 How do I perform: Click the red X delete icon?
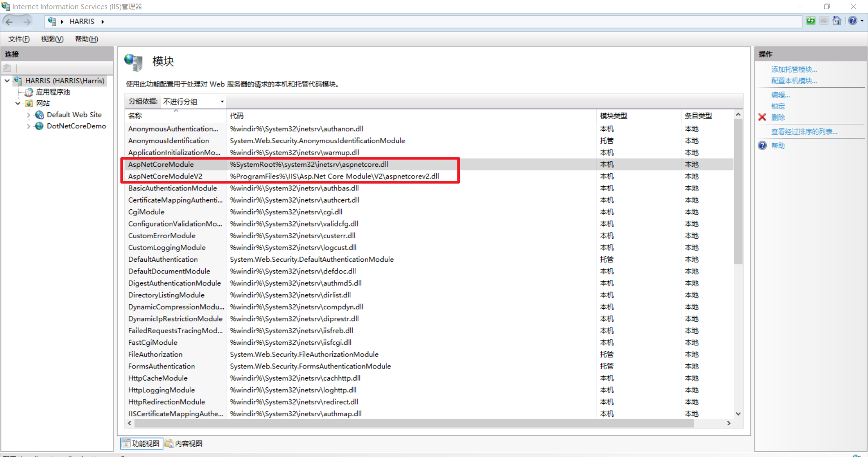click(762, 118)
